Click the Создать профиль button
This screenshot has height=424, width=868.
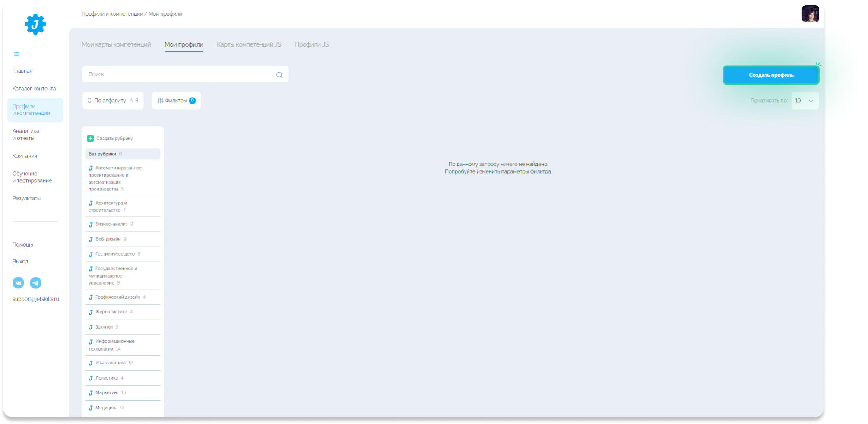point(771,75)
